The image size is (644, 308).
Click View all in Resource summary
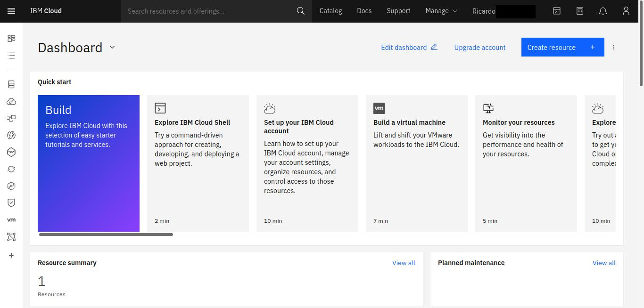coord(404,263)
